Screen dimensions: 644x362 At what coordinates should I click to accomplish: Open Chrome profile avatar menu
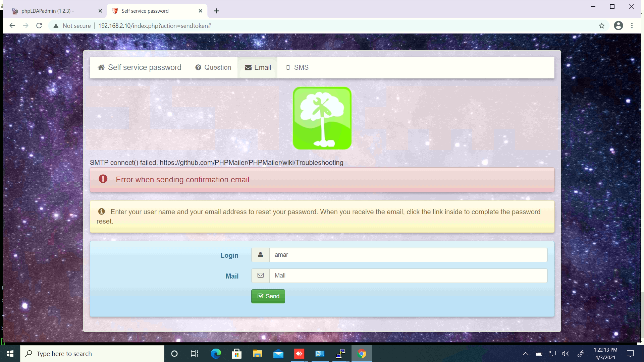(x=618, y=26)
